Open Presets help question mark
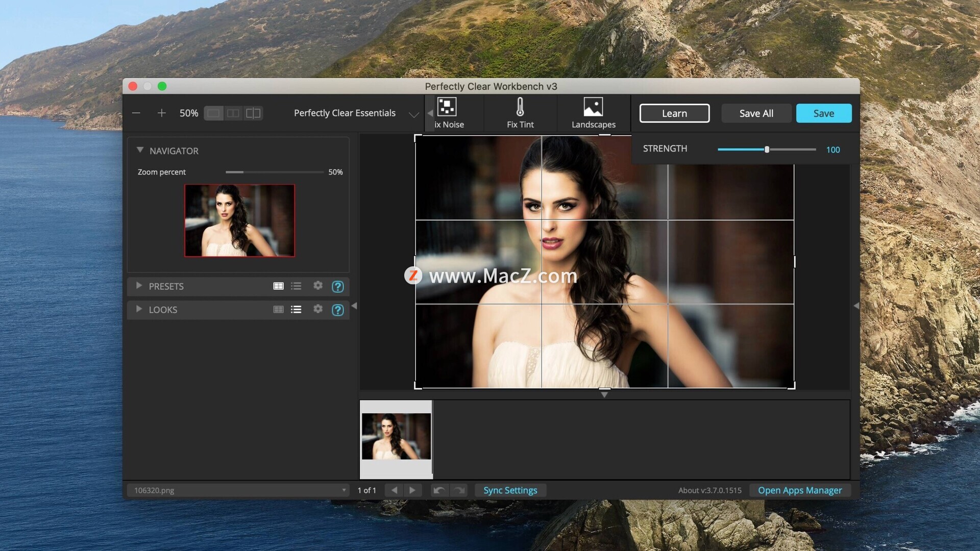 coord(337,286)
